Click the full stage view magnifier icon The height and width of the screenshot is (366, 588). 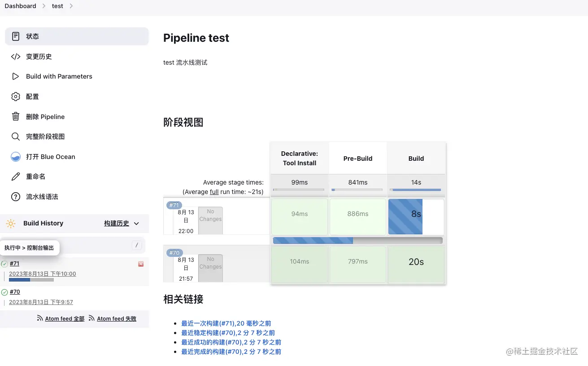tap(16, 137)
